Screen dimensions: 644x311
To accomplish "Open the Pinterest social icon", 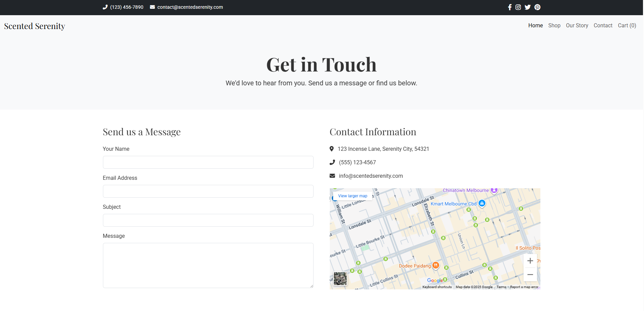I will pos(537,7).
